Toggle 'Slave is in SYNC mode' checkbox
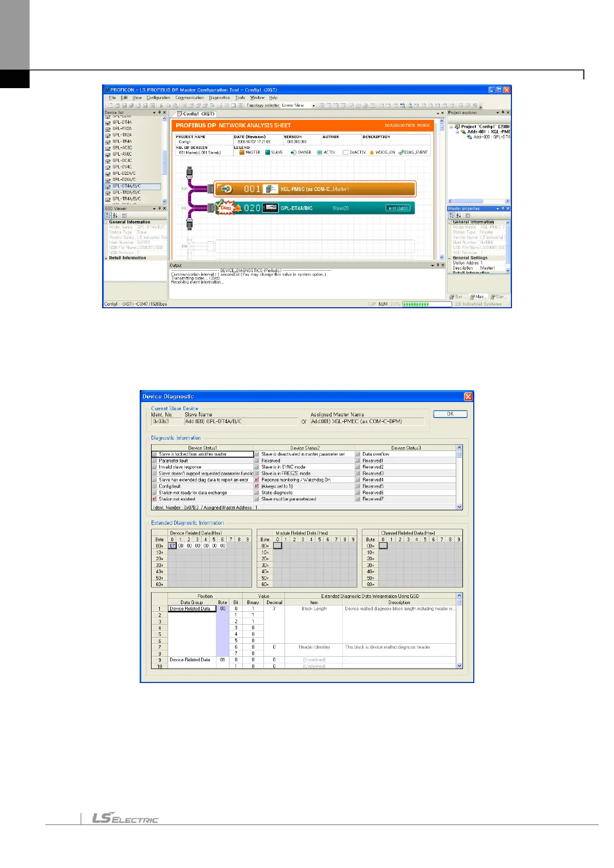The height and width of the screenshot is (868, 614). pyautogui.click(x=256, y=467)
